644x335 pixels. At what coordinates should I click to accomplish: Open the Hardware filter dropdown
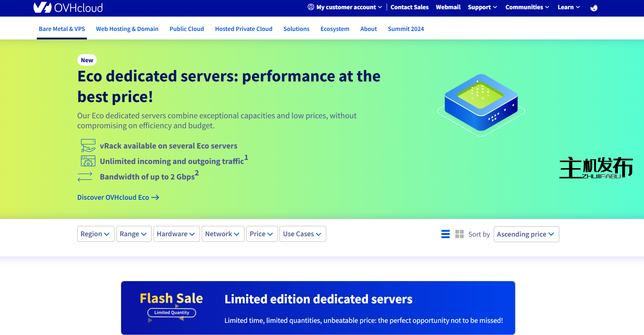(x=176, y=234)
